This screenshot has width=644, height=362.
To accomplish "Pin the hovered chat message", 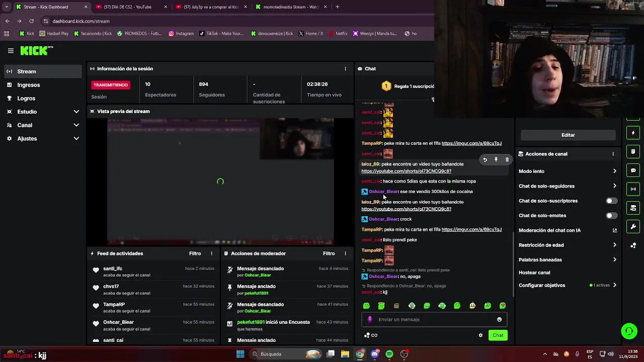I will pos(496,160).
